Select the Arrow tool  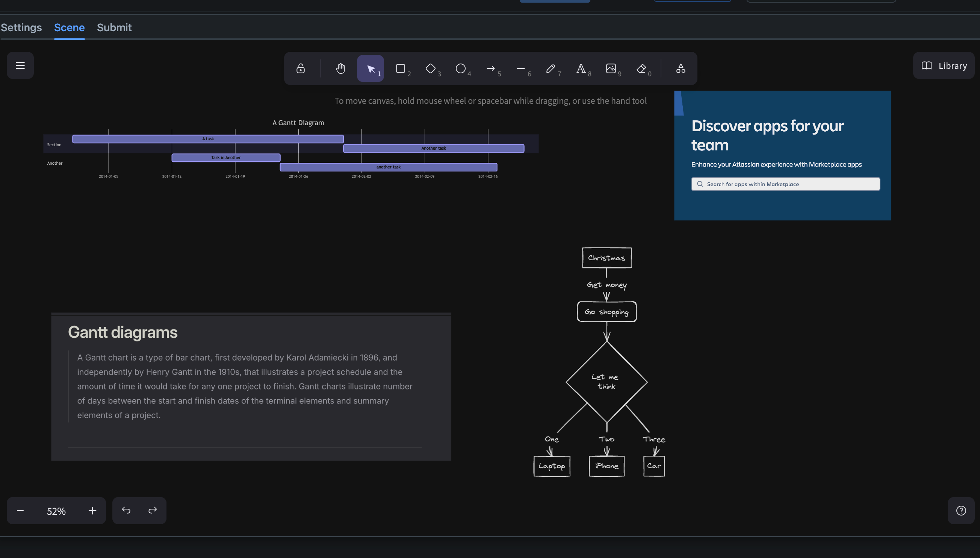(x=491, y=68)
